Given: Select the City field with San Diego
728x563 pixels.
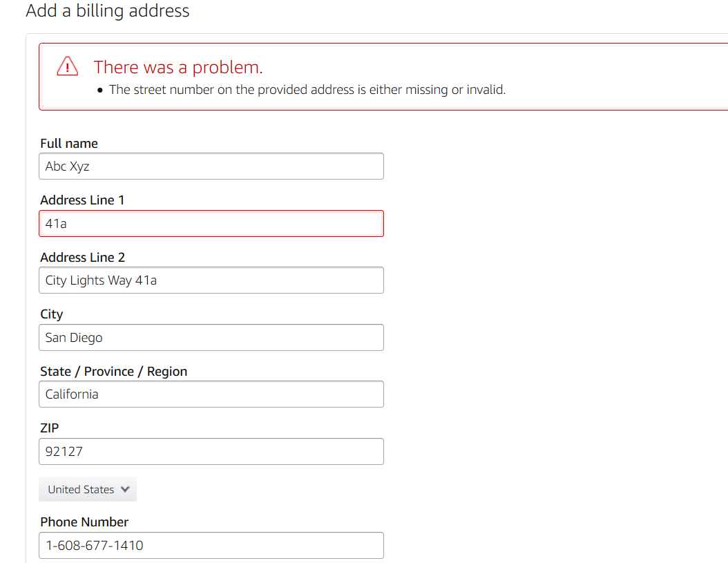Looking at the screenshot, I should tap(211, 338).
